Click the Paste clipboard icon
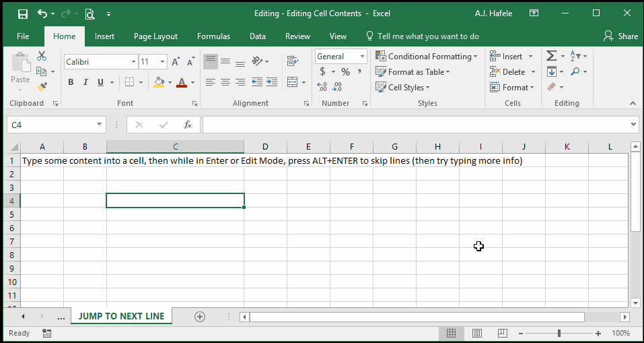Viewport: 644px width, 343px height. (21, 63)
